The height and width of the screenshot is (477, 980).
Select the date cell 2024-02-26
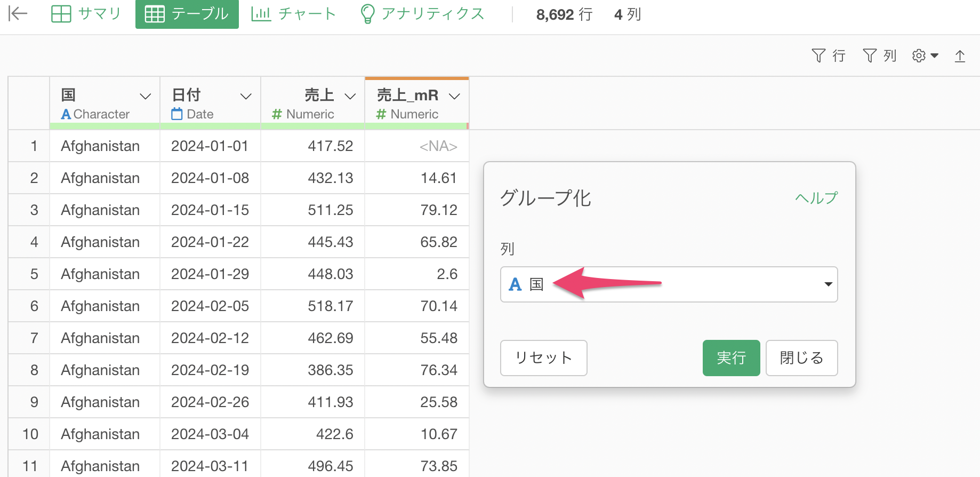click(x=210, y=402)
